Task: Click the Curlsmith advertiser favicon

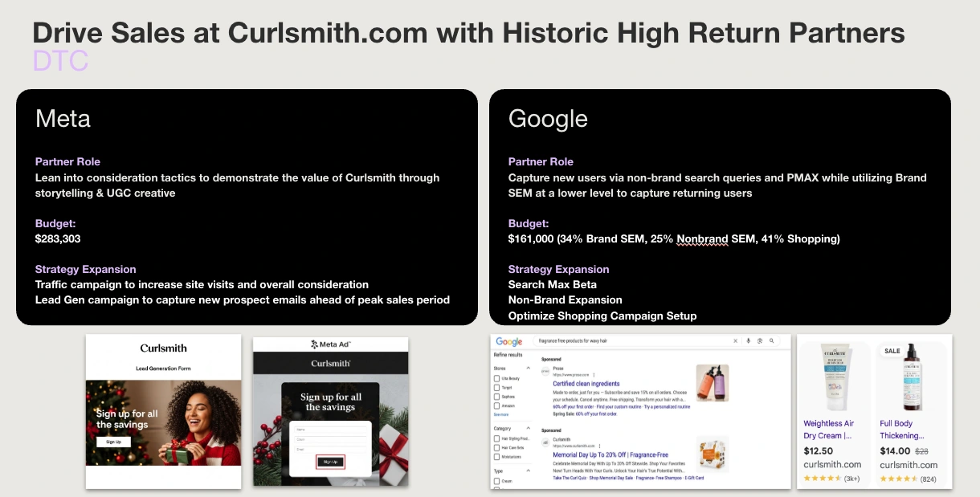Action: [x=545, y=442]
